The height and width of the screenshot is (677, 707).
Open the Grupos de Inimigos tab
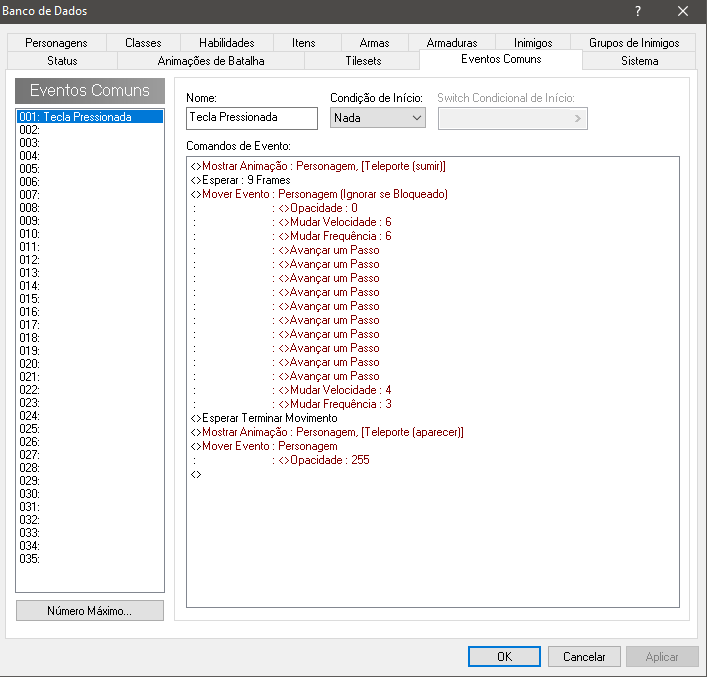(634, 43)
